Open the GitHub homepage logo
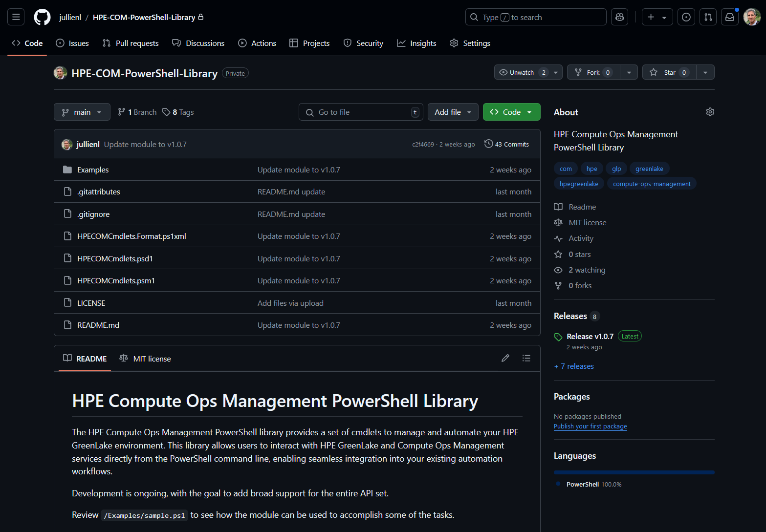 [x=42, y=17]
